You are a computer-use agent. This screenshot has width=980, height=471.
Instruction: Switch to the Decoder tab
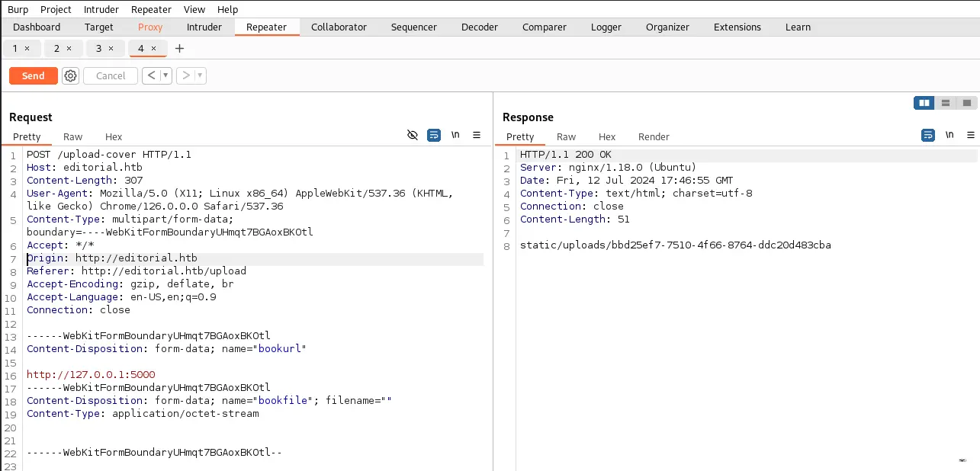pyautogui.click(x=480, y=27)
